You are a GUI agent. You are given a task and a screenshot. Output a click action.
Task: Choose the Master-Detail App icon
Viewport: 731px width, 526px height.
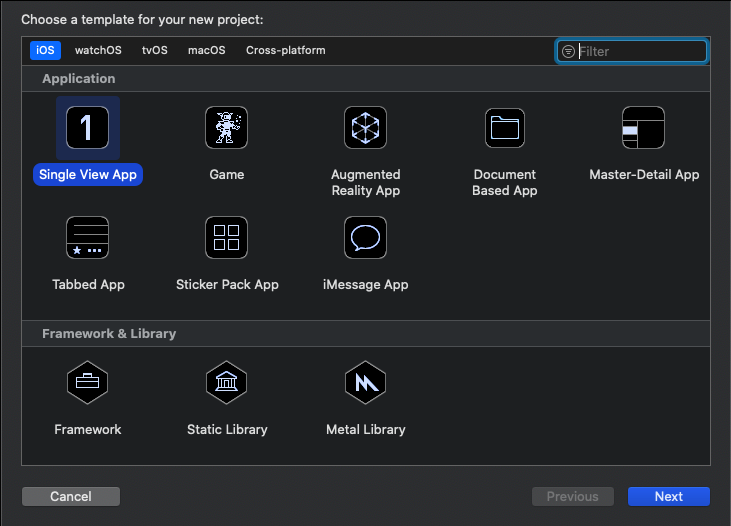[x=643, y=127]
